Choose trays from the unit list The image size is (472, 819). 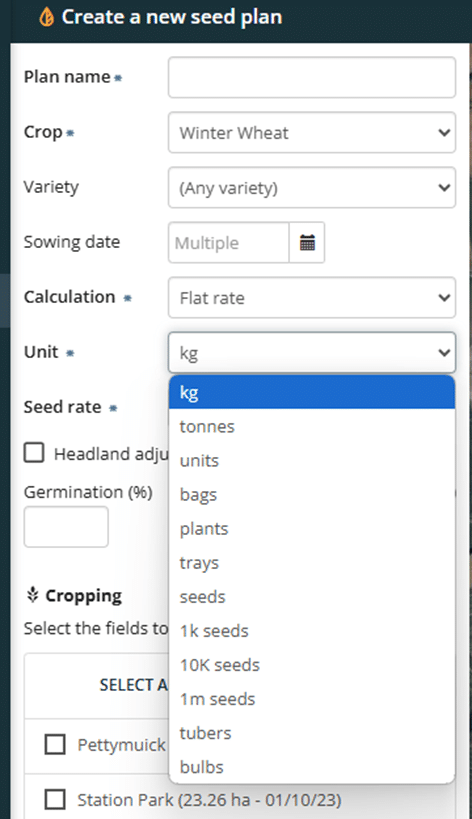point(312,563)
